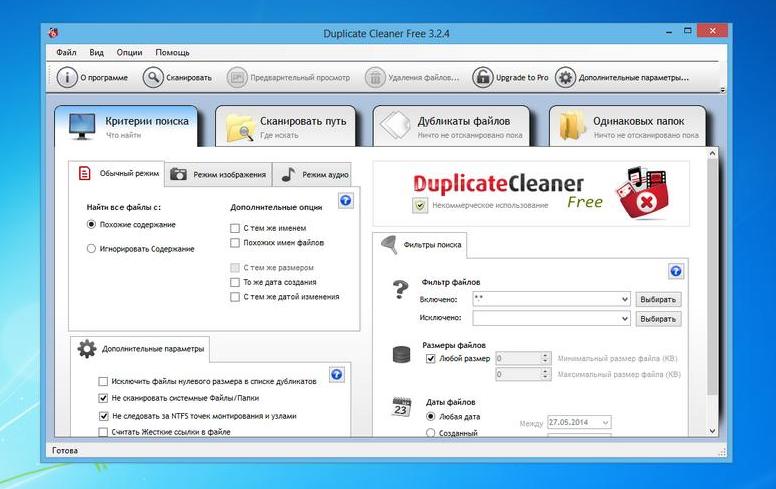
Task: Open the Опции menu
Action: coord(129,52)
